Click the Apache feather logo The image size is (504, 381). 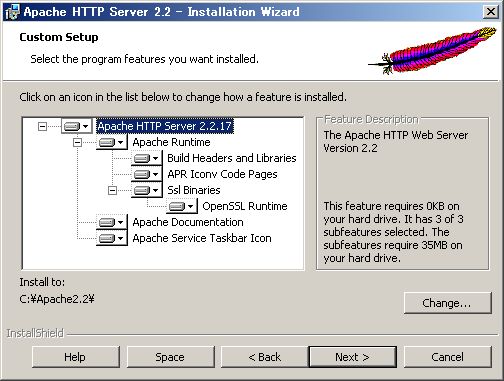point(432,51)
